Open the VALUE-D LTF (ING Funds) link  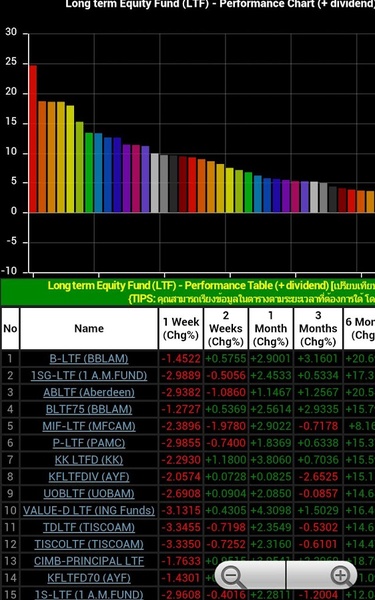click(x=89, y=510)
